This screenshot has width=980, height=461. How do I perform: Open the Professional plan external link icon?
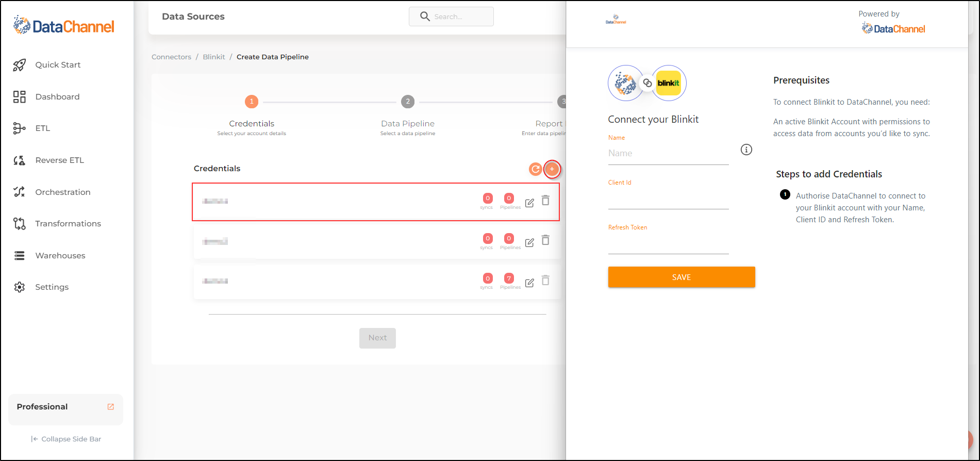pyautogui.click(x=110, y=407)
